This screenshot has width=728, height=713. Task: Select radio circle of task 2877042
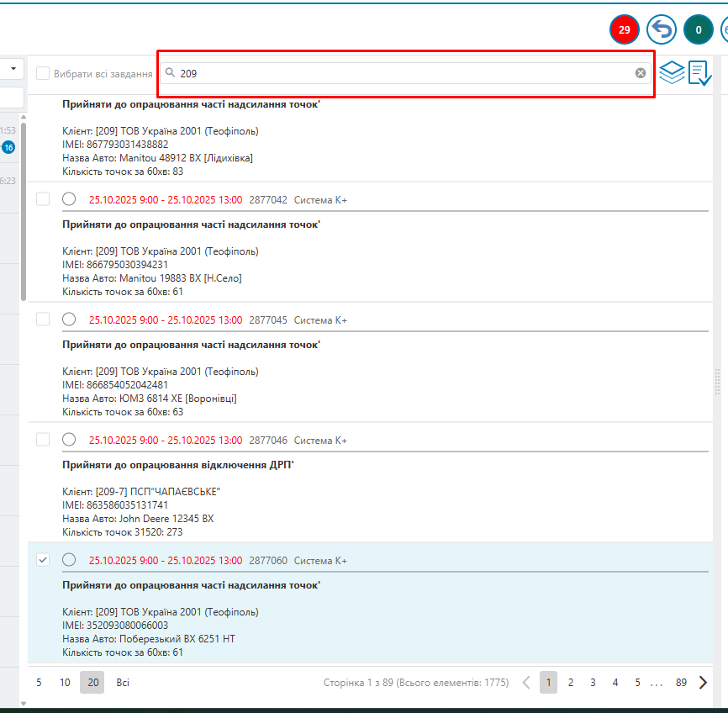pyautogui.click(x=69, y=198)
